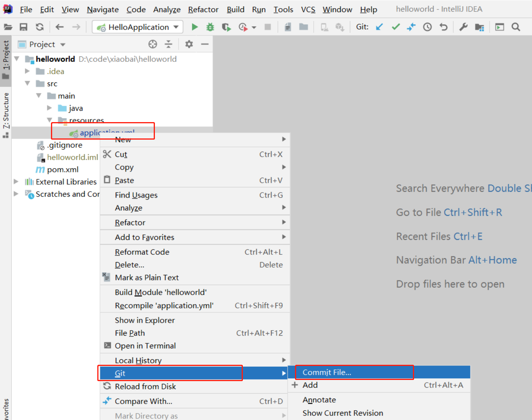
Task: Click the Synchronize refresh toolbar icon
Action: pos(40,27)
